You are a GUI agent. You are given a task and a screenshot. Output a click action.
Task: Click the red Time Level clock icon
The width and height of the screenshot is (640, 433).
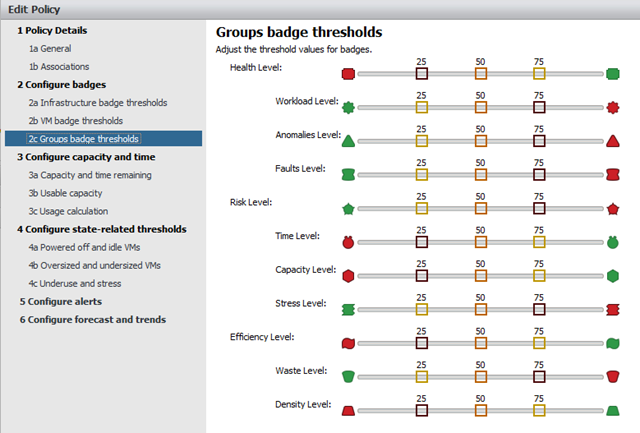[x=348, y=241]
